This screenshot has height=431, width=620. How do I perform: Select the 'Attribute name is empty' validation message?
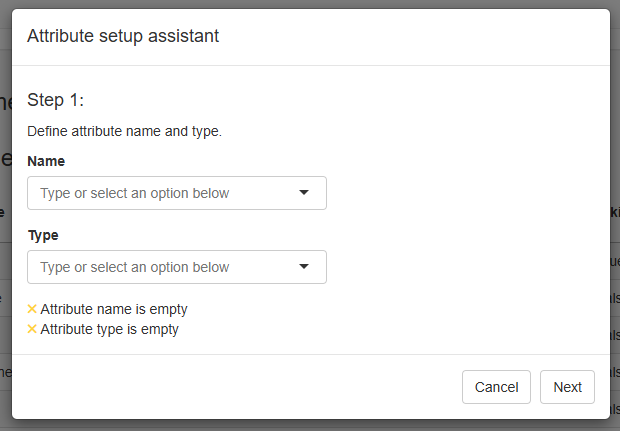point(114,310)
